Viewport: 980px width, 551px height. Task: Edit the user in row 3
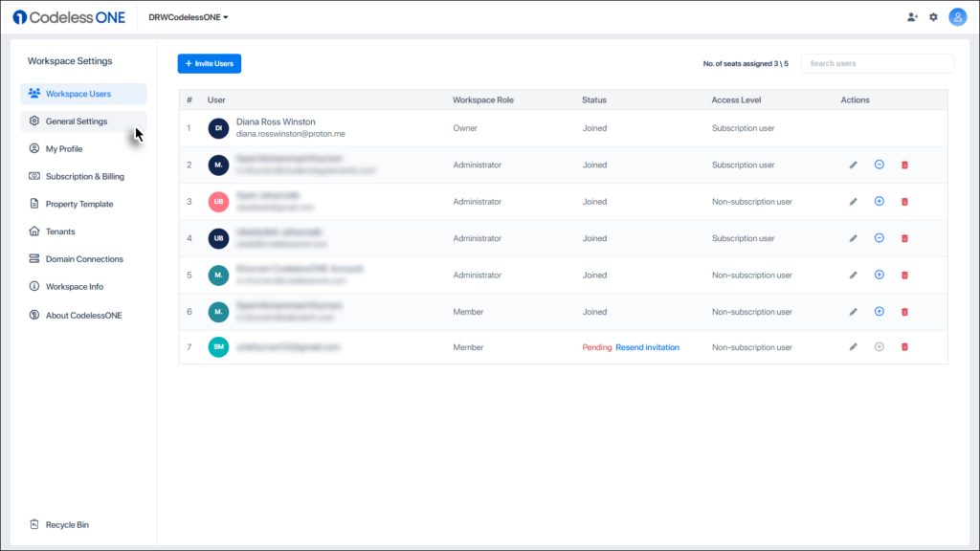853,202
